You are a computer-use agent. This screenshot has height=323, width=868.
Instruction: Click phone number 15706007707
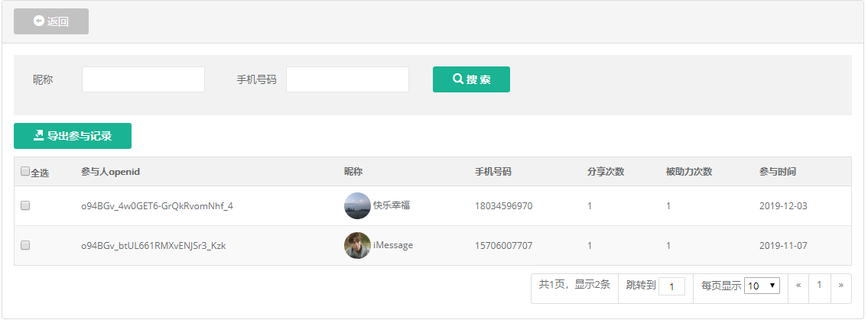(504, 246)
